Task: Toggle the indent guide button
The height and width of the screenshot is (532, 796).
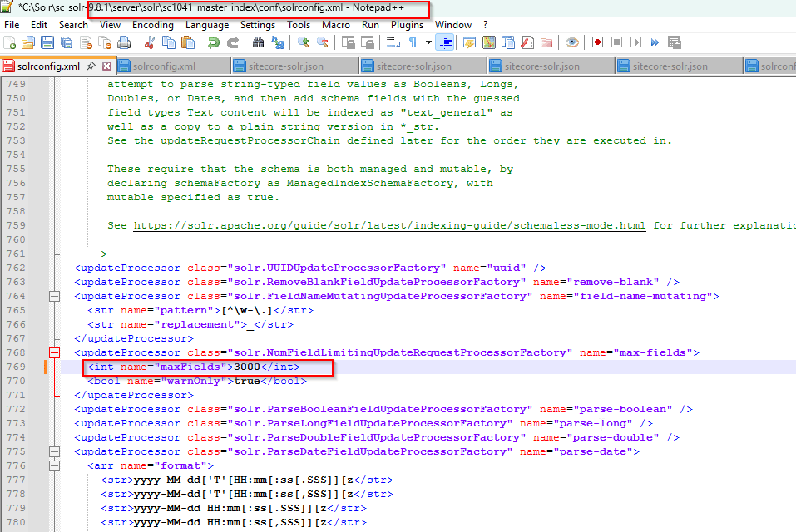Action: (x=446, y=42)
